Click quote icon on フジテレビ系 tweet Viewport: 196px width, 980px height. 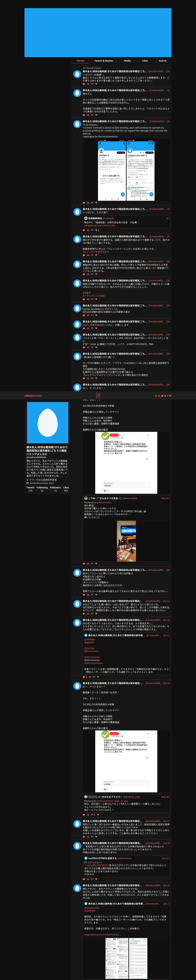coord(92,348)
